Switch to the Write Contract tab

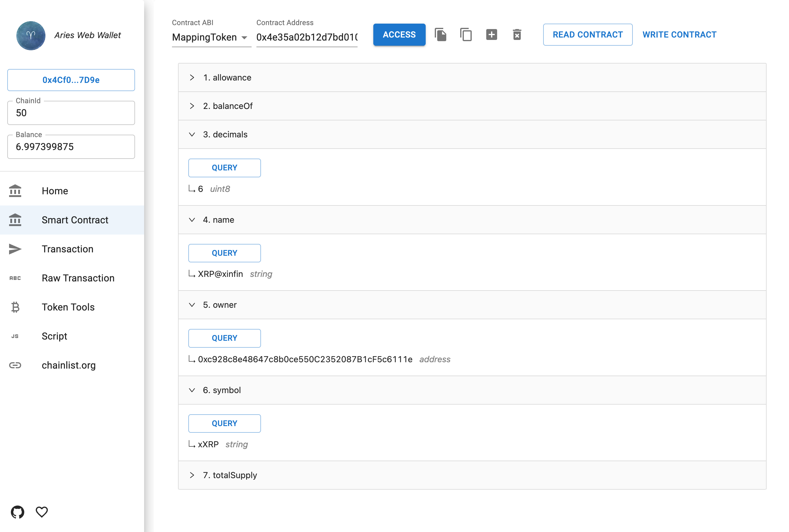point(679,34)
